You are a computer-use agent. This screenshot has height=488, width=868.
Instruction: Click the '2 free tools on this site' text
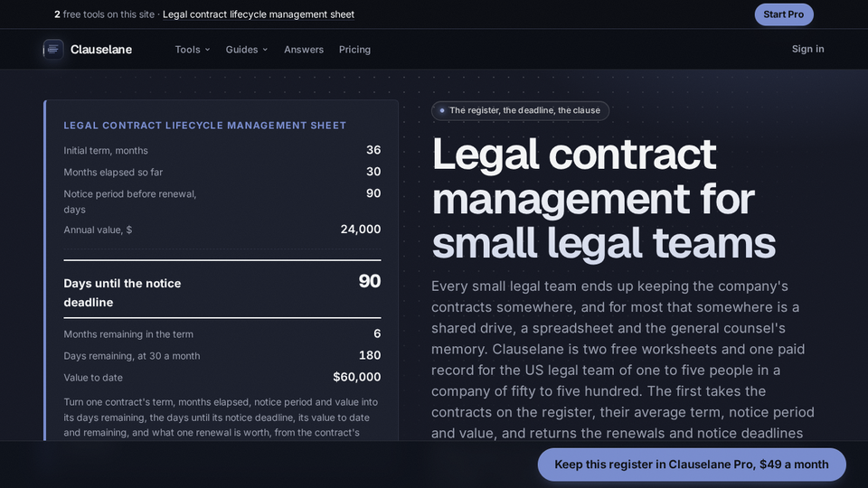pyautogui.click(x=104, y=14)
